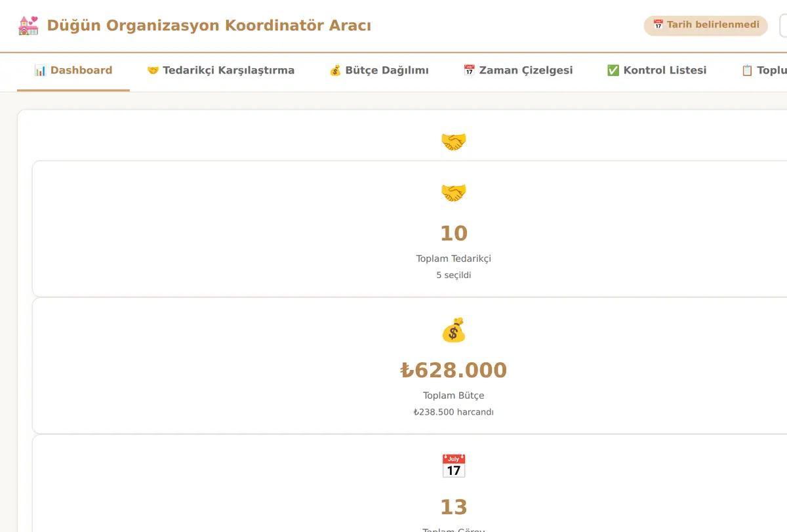Open the Tedarikçi Karşılaştırma tab
Image resolution: width=787 pixels, height=532 pixels.
[x=220, y=70]
